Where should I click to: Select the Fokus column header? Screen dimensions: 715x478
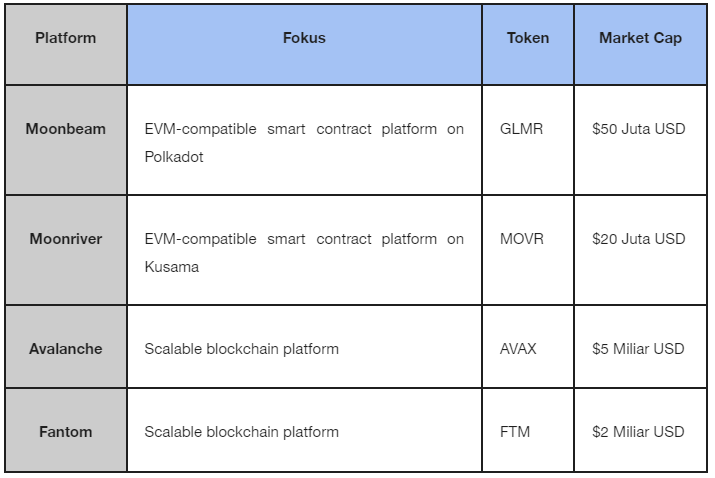(304, 44)
